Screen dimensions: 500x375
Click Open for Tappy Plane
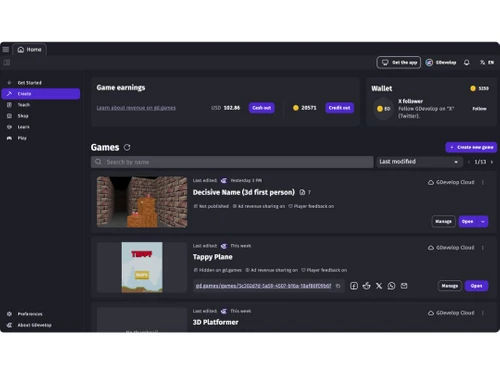[x=476, y=286]
